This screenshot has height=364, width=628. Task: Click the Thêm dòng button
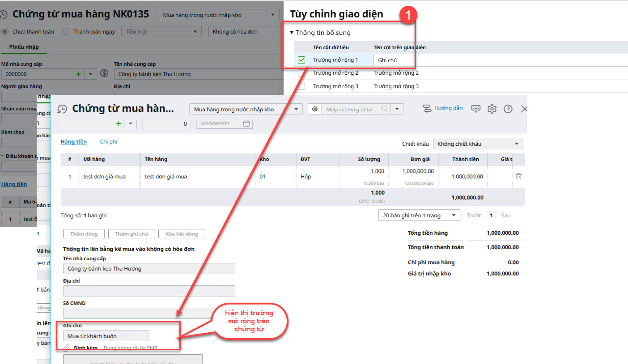point(84,234)
